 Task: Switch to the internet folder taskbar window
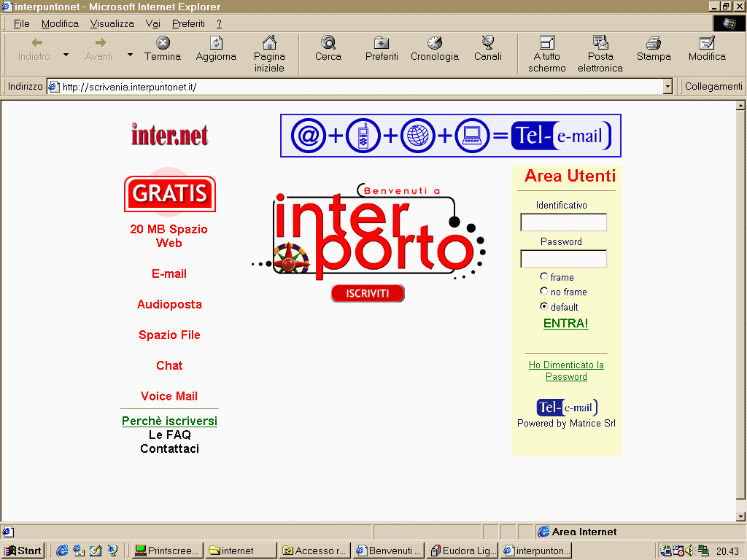tap(241, 551)
